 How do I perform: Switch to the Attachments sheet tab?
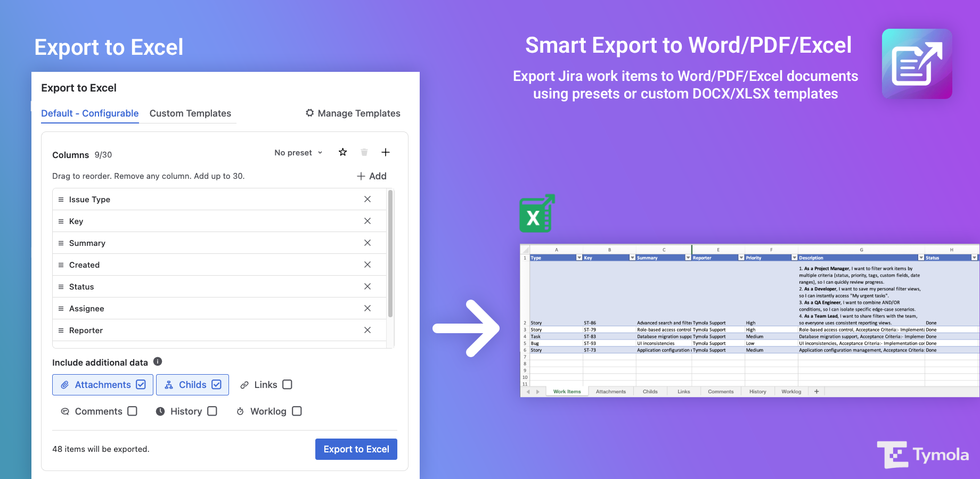click(x=611, y=392)
